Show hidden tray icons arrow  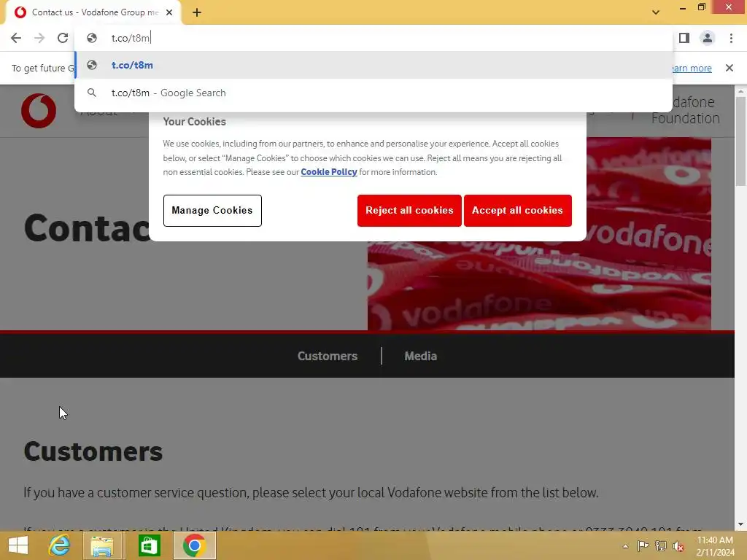point(625,546)
